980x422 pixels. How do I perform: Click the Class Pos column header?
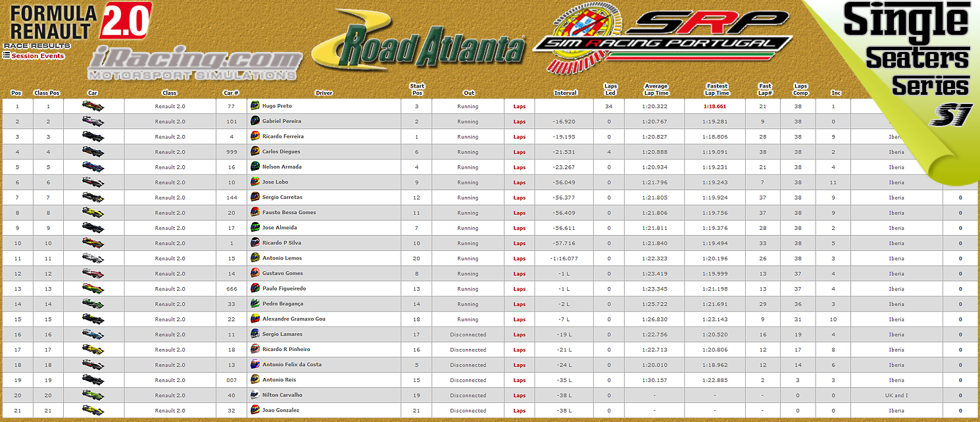pos(47,93)
